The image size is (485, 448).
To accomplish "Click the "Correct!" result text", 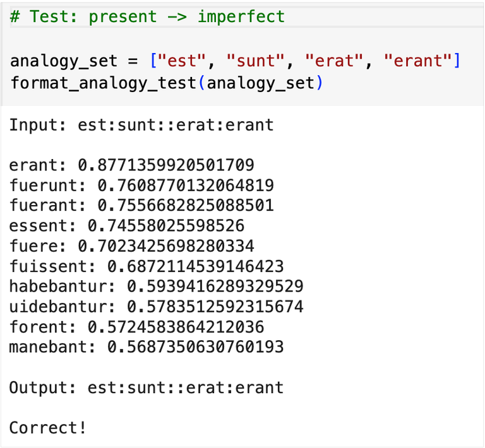I will [x=48, y=428].
